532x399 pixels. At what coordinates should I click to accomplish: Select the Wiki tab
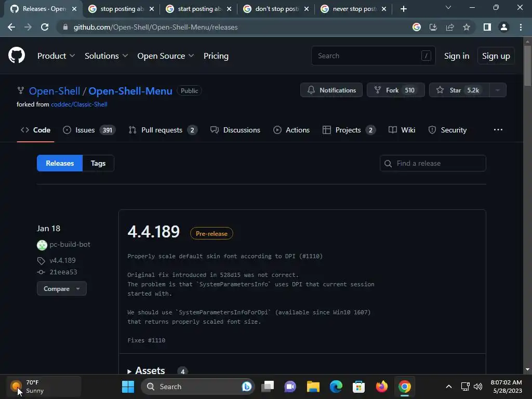[x=402, y=130]
